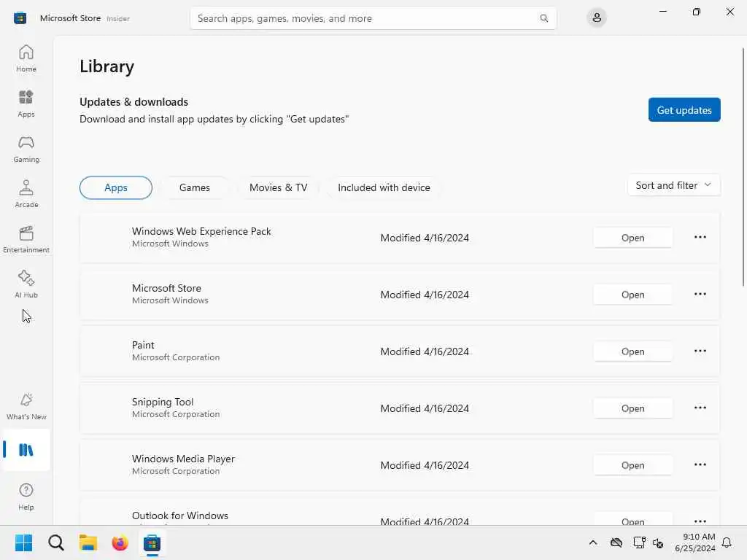Screen dimensions: 747x560
Task: Open more options for Windows Media Player
Action: tap(700, 464)
